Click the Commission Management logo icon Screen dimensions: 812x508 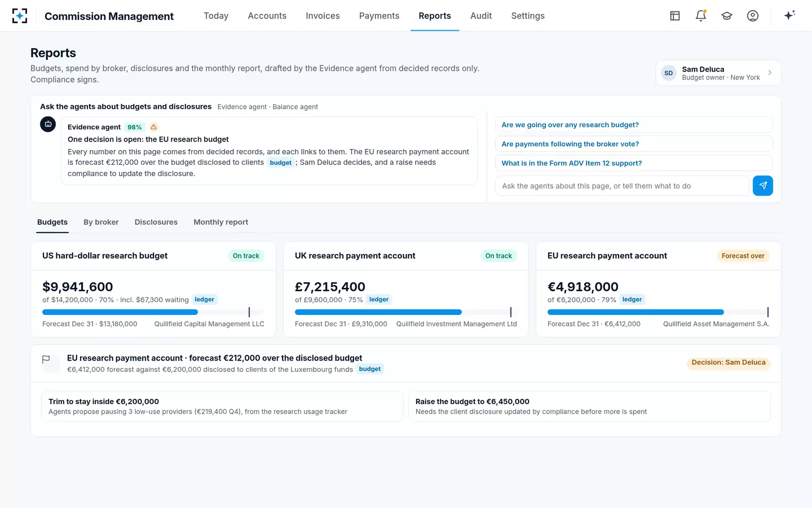pyautogui.click(x=20, y=16)
